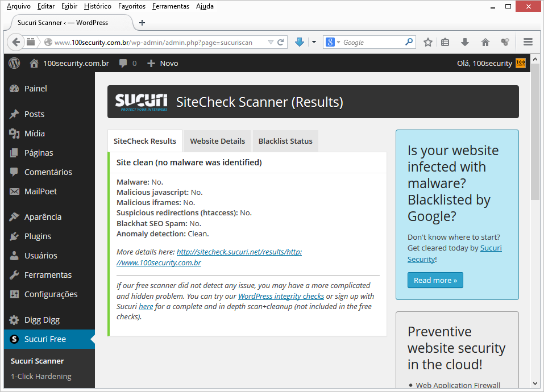544x392 pixels.
Task: Open the Sucuri Scanner submenu item
Action: click(x=37, y=361)
